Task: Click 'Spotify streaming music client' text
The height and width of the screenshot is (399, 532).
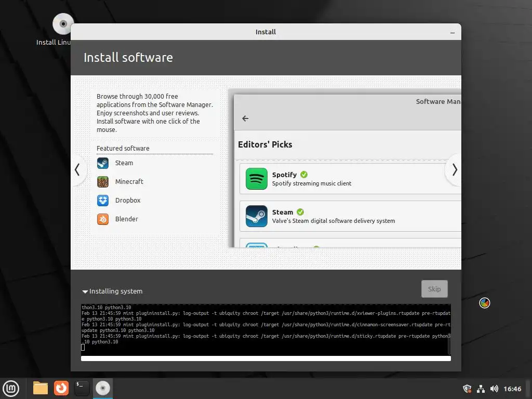Action: [312, 183]
